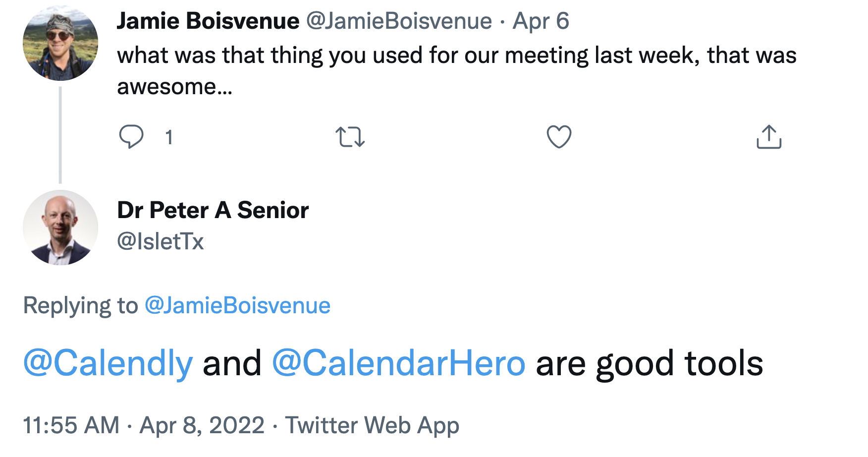Click the Dr Peter A Senior name
The height and width of the screenshot is (457, 868).
[213, 210]
